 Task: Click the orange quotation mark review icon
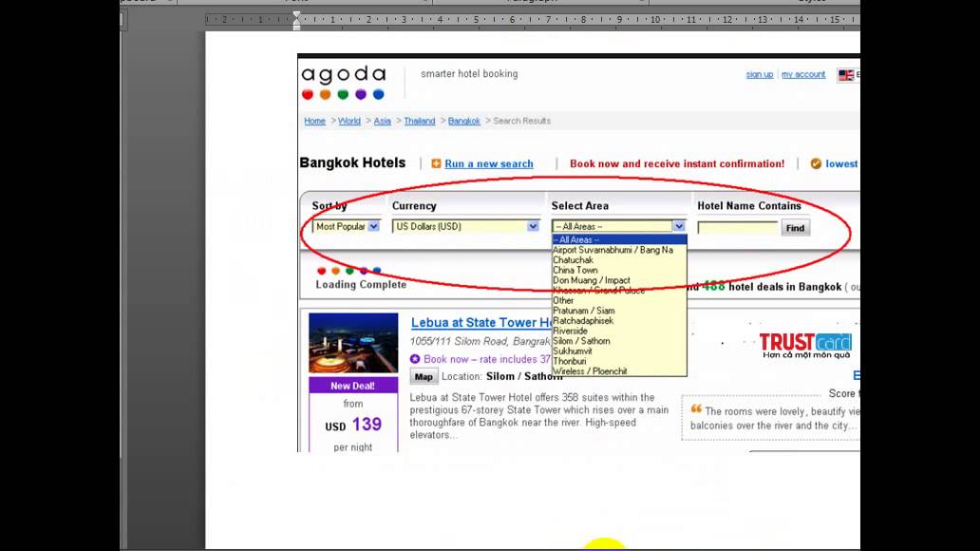696,409
